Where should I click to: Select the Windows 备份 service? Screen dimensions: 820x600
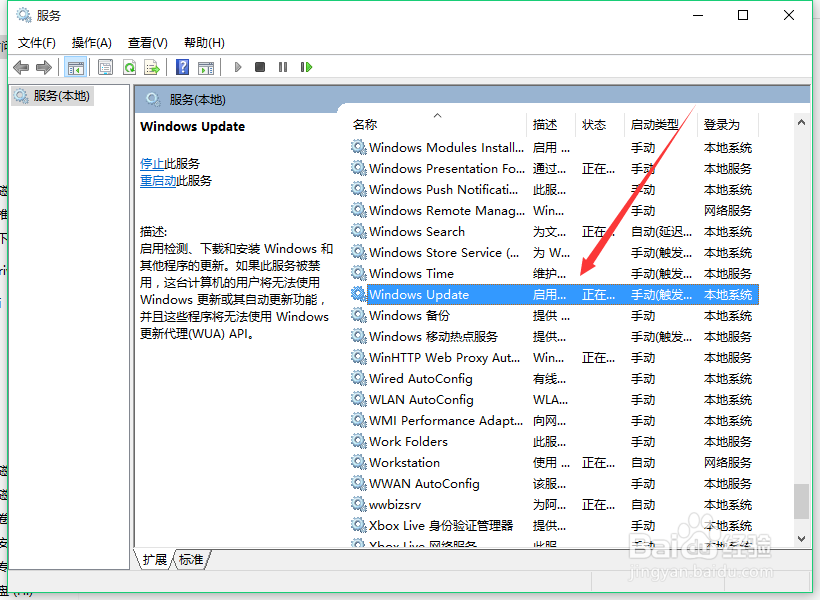click(x=409, y=315)
